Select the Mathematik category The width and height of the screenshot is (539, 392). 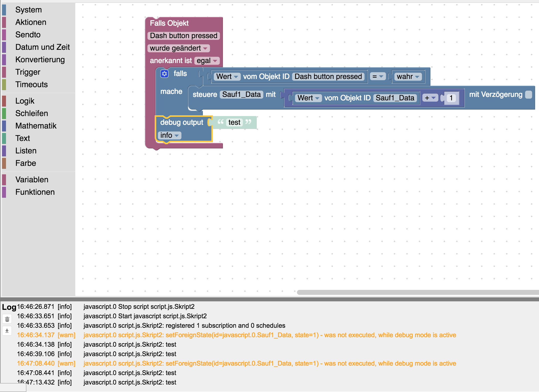(x=36, y=126)
